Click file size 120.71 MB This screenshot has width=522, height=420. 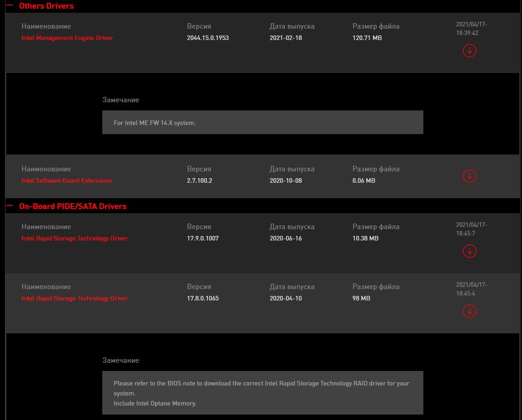click(367, 38)
